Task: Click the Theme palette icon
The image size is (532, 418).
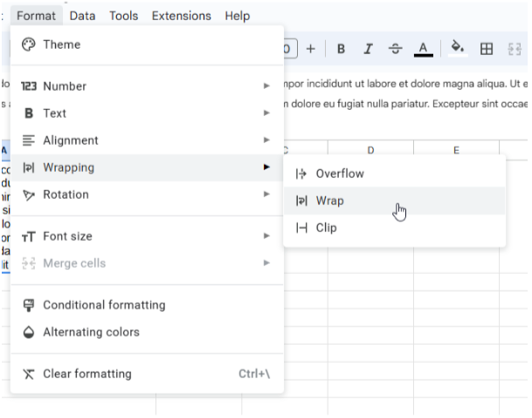Action: tap(29, 45)
